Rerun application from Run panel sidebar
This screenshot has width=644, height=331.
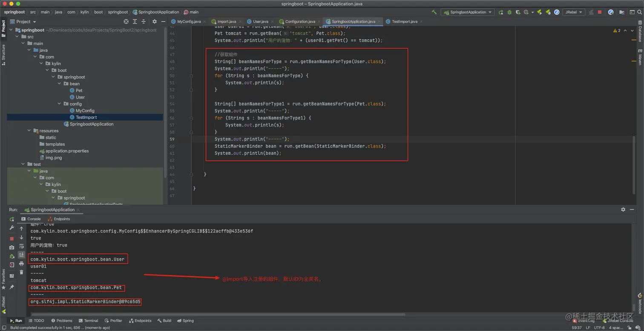pyautogui.click(x=12, y=219)
